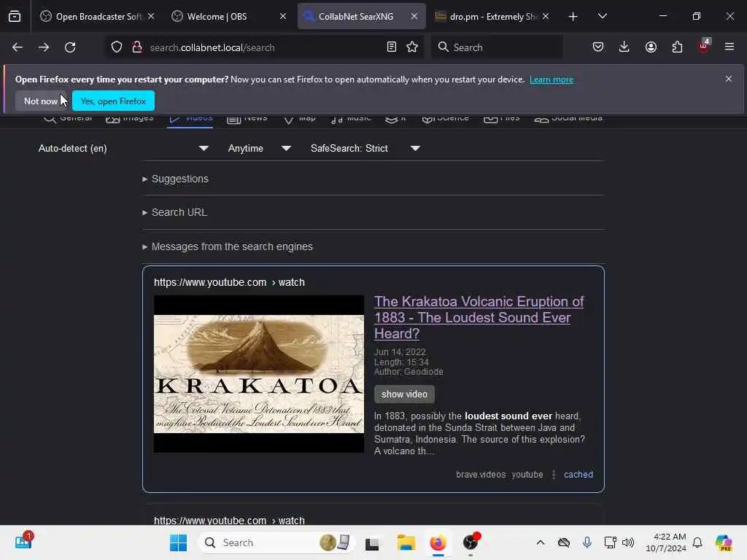Close the Welcome | OBS tab
This screenshot has height=560, width=747.
click(x=283, y=16)
